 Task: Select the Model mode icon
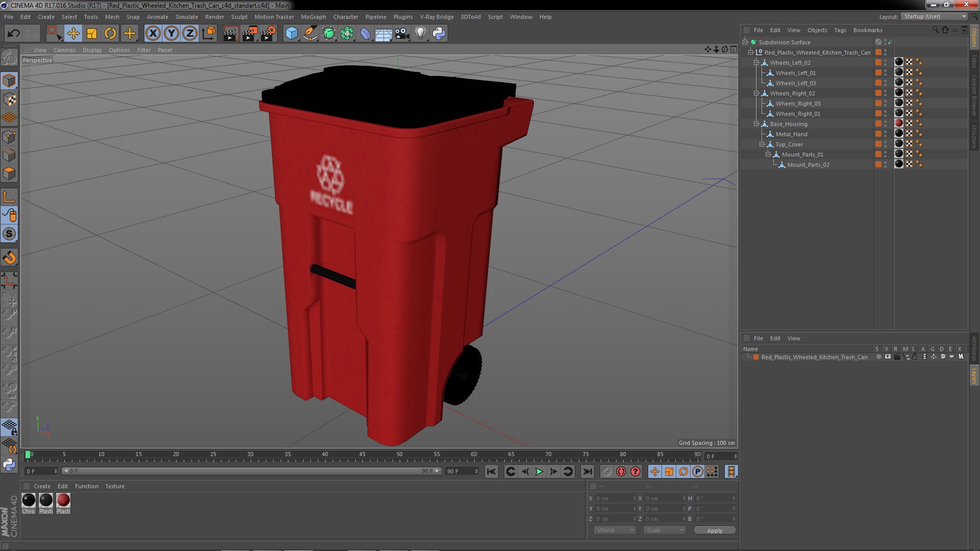[9, 81]
